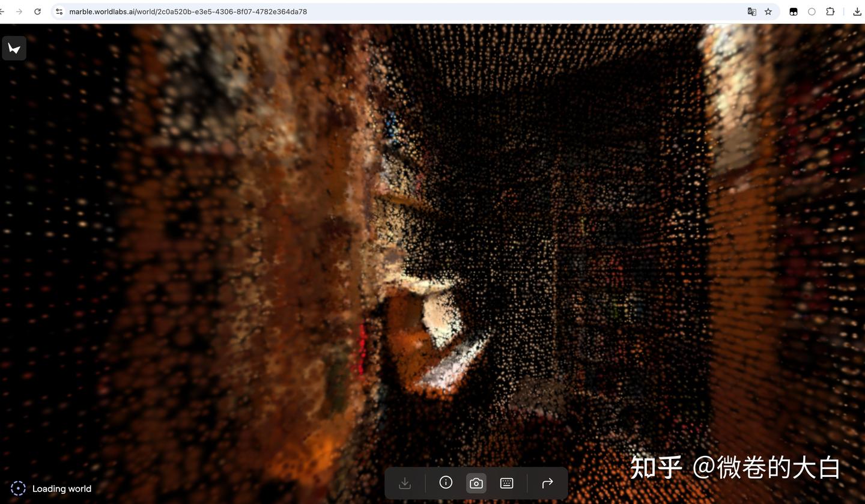Open the browser downloads panel

coord(857,11)
